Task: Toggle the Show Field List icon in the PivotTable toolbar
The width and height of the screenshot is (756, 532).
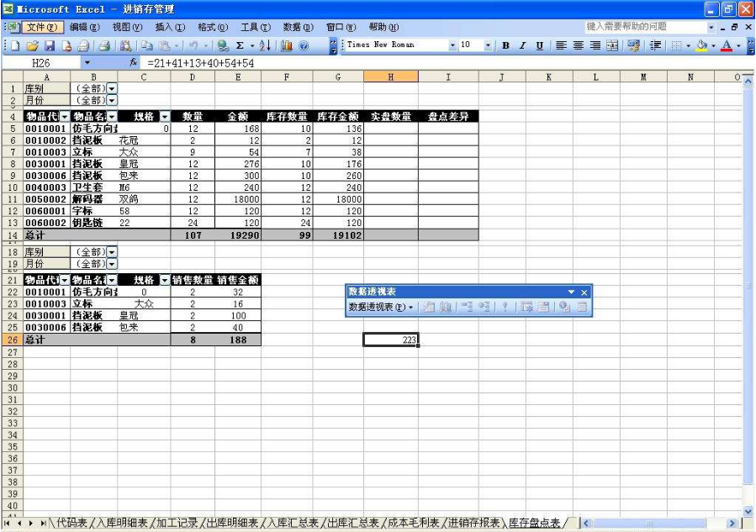Action: [582, 307]
